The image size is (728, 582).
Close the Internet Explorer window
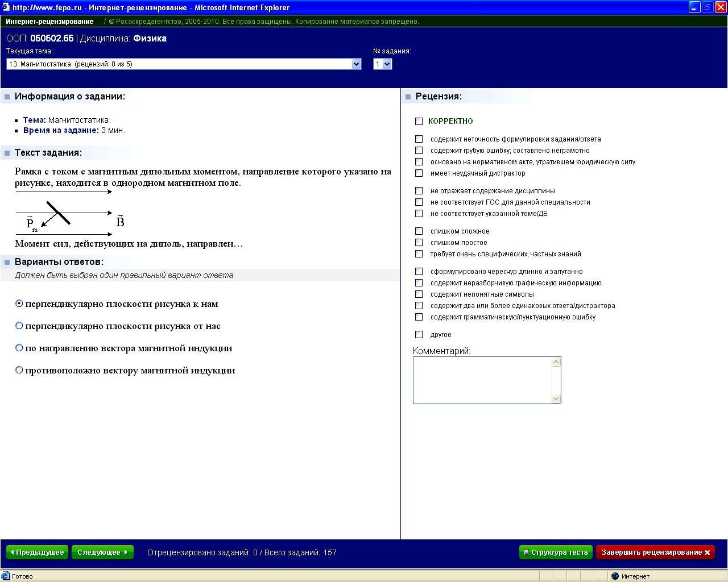coord(720,7)
